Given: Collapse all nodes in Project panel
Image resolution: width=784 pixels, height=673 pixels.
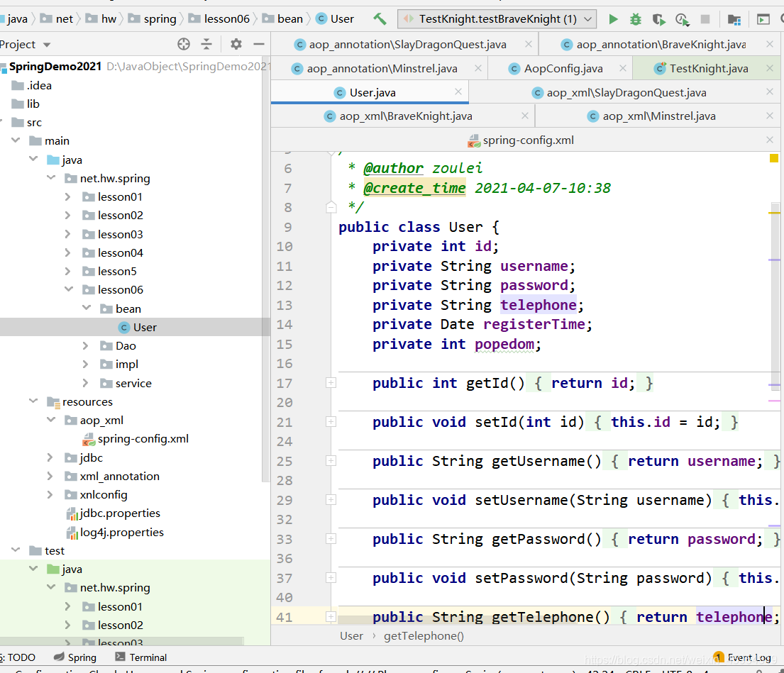Looking at the screenshot, I should (206, 44).
